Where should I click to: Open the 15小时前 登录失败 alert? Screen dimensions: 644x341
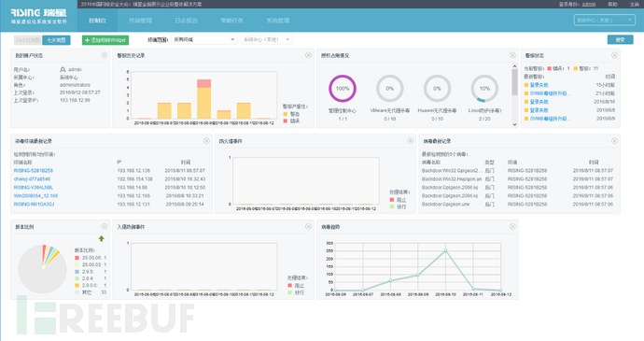[x=539, y=85]
